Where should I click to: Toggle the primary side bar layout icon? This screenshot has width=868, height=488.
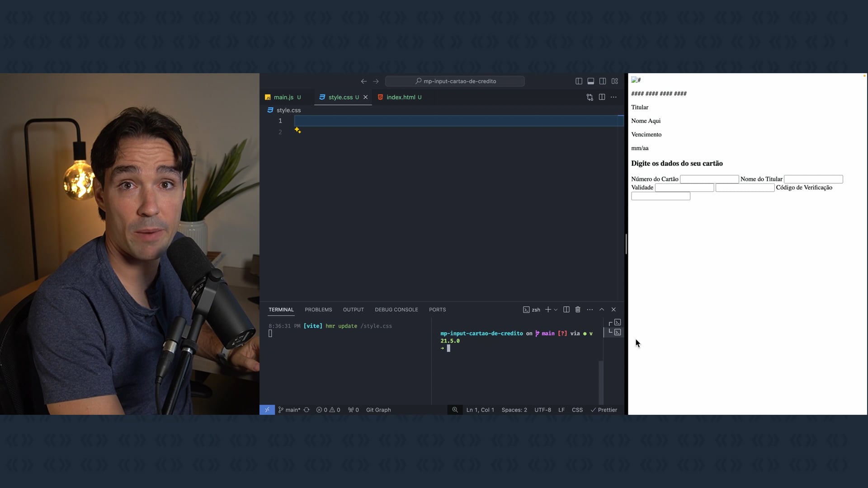(x=579, y=81)
